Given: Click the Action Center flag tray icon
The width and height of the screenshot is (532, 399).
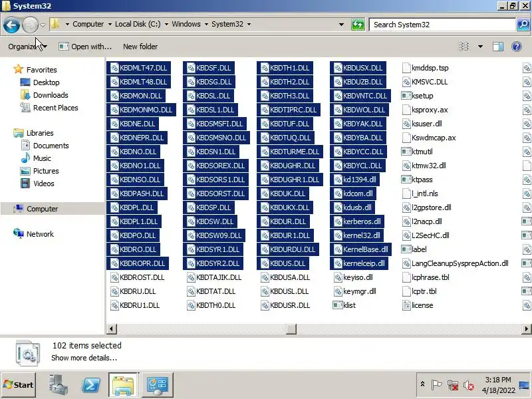Looking at the screenshot, I should coord(436,385).
